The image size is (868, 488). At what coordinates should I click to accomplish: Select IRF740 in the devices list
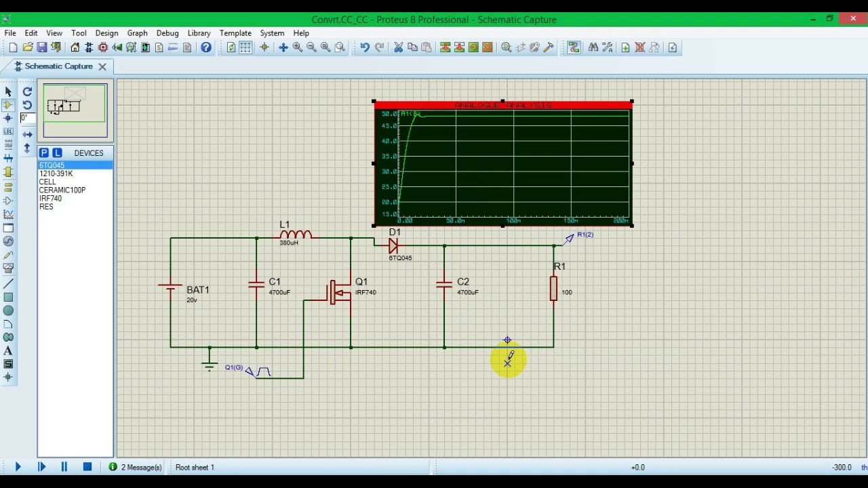click(x=50, y=199)
